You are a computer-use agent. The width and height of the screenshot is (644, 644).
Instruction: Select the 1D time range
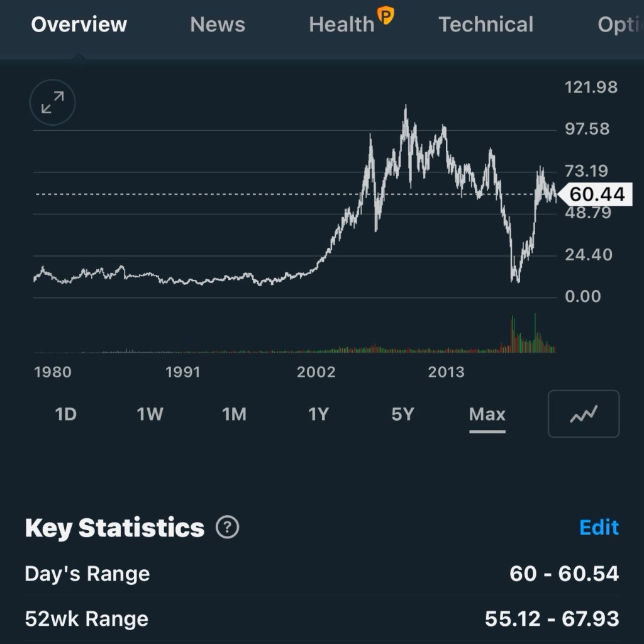66,414
